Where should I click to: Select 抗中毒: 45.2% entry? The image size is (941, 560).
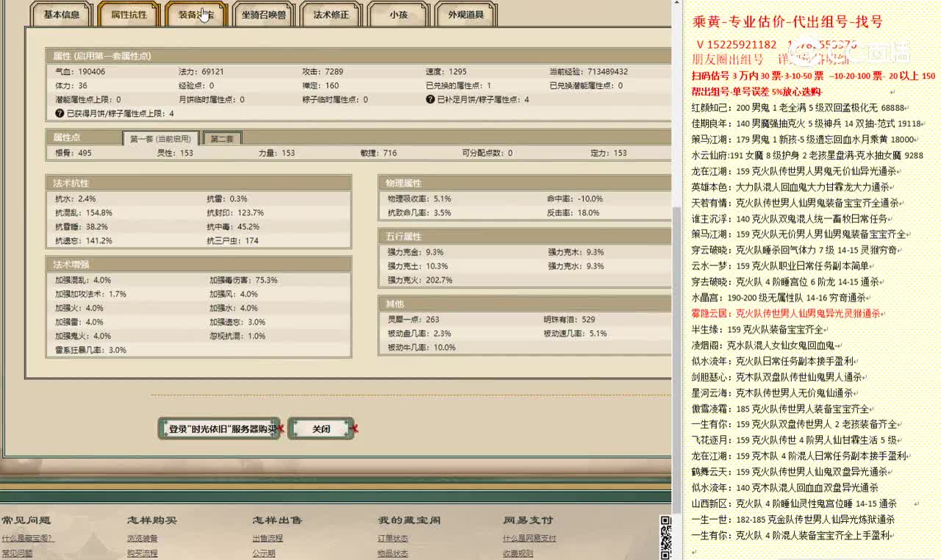(x=233, y=226)
